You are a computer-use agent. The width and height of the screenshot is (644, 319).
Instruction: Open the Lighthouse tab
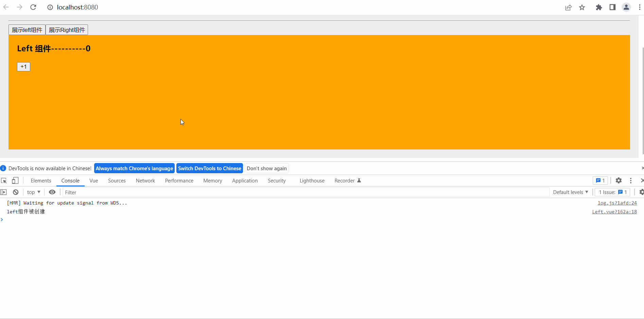(312, 181)
